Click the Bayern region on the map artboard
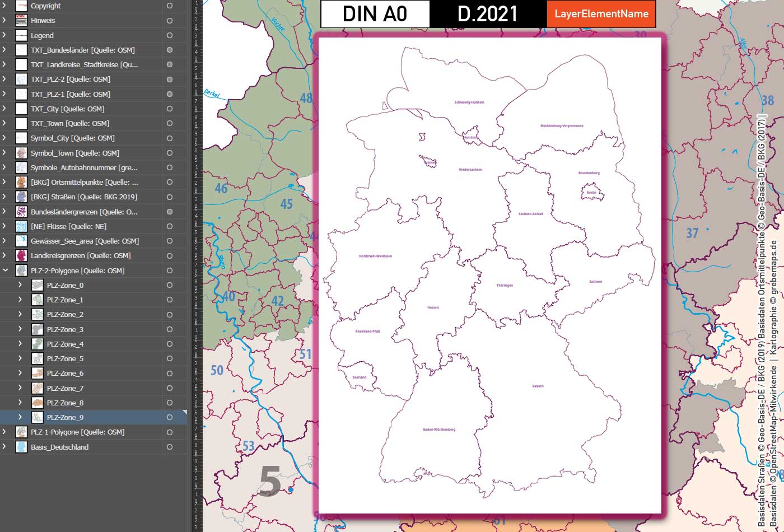 pyautogui.click(x=538, y=385)
